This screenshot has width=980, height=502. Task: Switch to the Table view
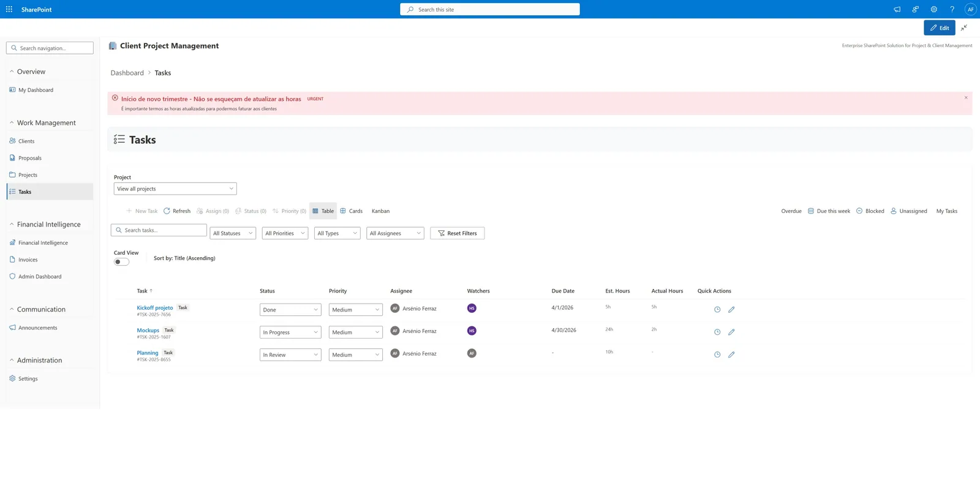[x=323, y=211]
